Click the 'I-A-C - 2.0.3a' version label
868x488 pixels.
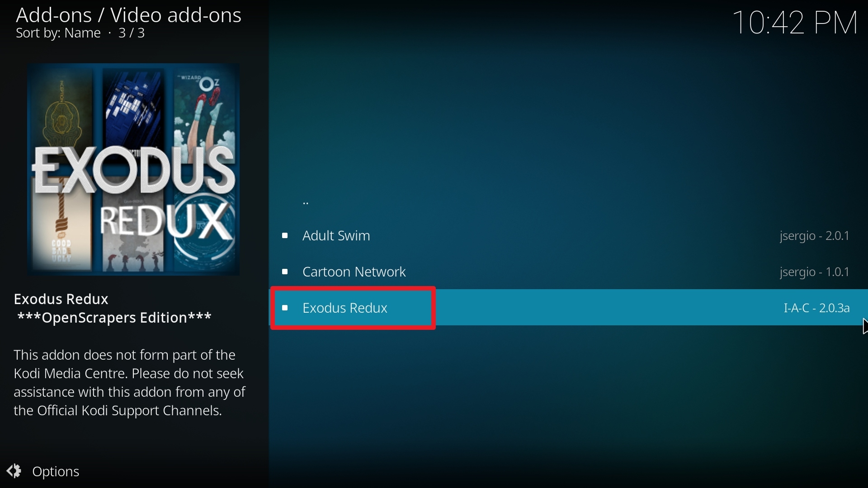point(817,308)
